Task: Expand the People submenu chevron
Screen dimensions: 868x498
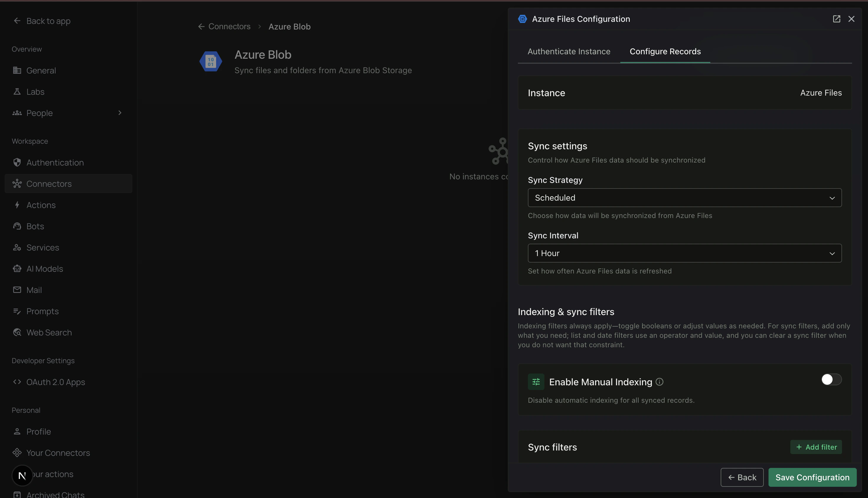Action: pos(120,112)
